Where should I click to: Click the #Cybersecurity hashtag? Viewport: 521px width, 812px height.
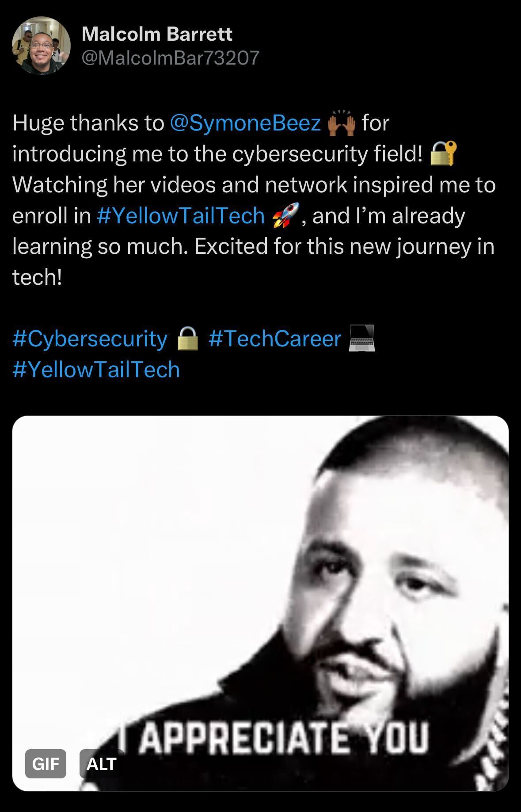click(x=90, y=339)
